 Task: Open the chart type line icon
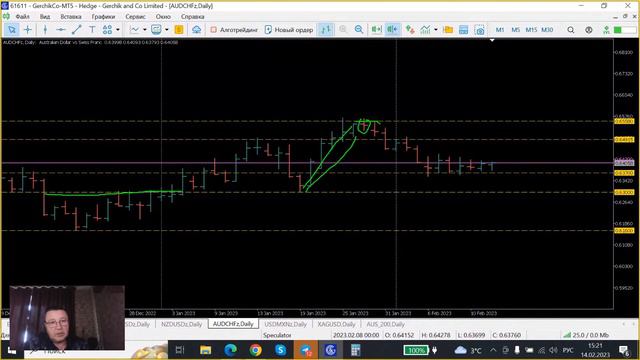click(134, 29)
